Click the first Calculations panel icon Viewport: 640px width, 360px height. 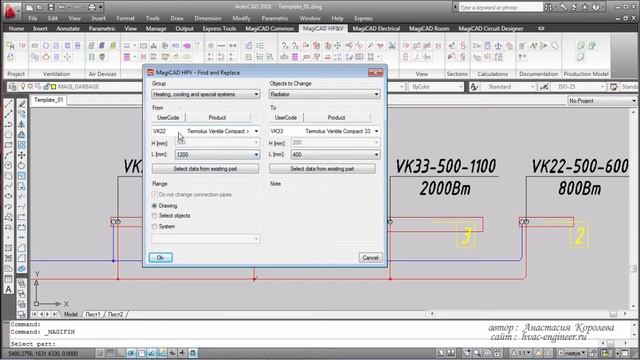tap(476, 46)
